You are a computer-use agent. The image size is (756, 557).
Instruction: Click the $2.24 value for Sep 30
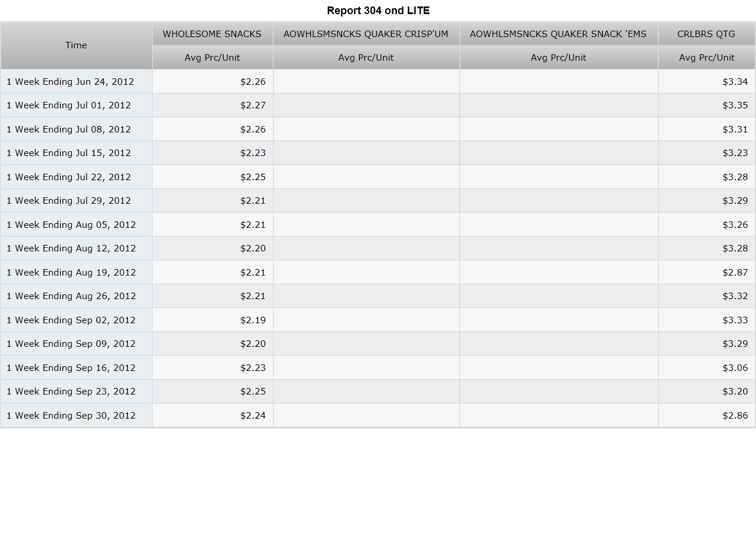point(253,416)
